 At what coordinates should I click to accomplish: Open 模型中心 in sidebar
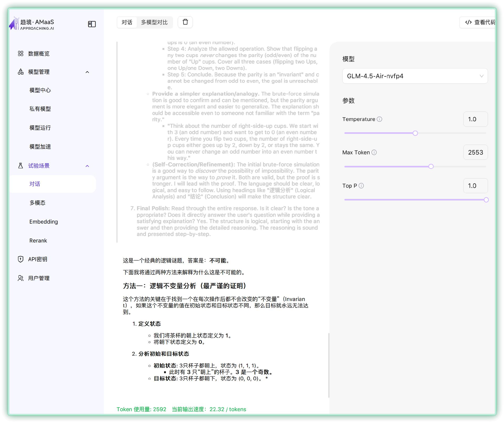tap(40, 90)
